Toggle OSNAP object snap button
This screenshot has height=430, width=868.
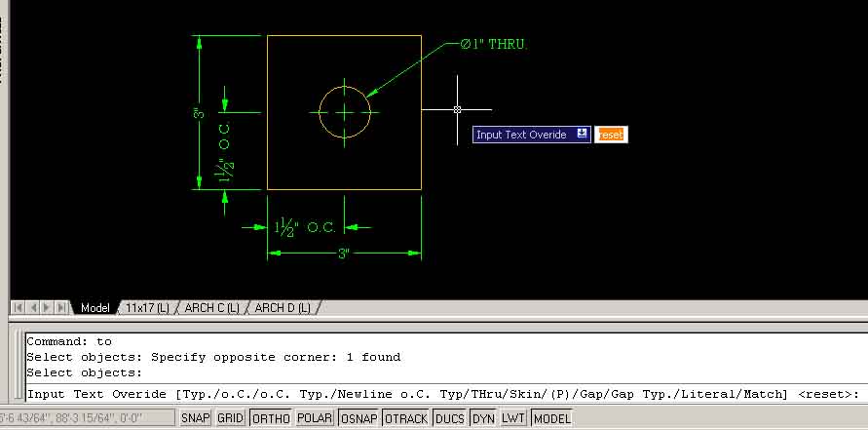359,417
